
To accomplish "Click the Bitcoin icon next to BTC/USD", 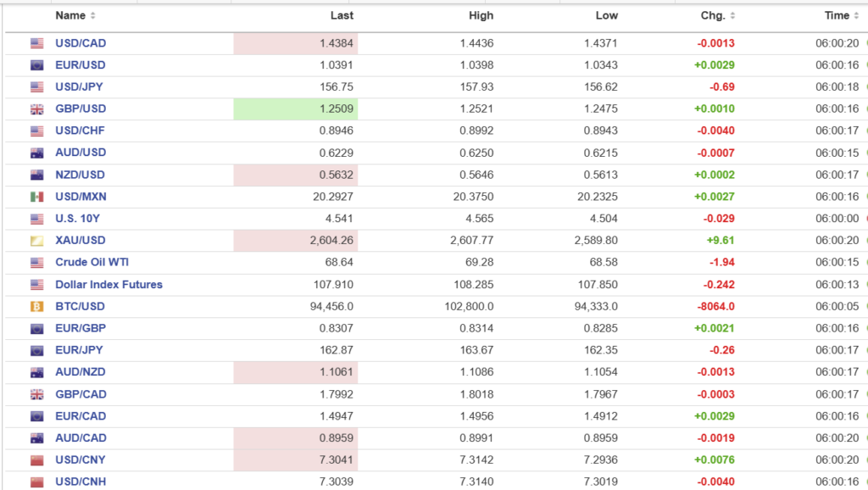I will 36,307.
